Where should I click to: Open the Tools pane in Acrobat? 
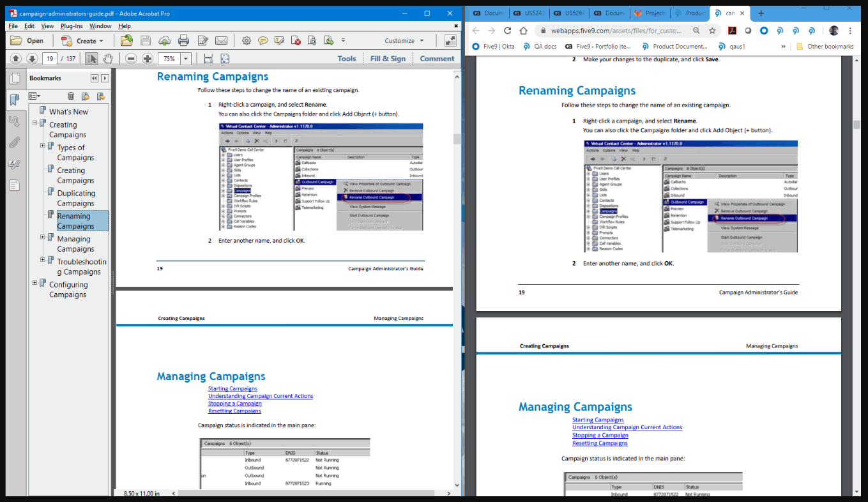pyautogui.click(x=347, y=59)
